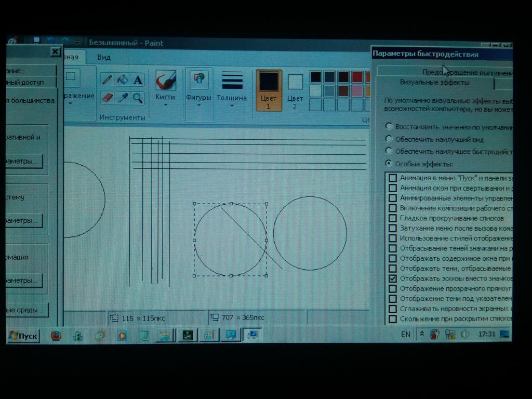The height and width of the screenshot is (399, 532).
Task: Pick the Color picker eyedropper tool
Action: click(x=123, y=98)
